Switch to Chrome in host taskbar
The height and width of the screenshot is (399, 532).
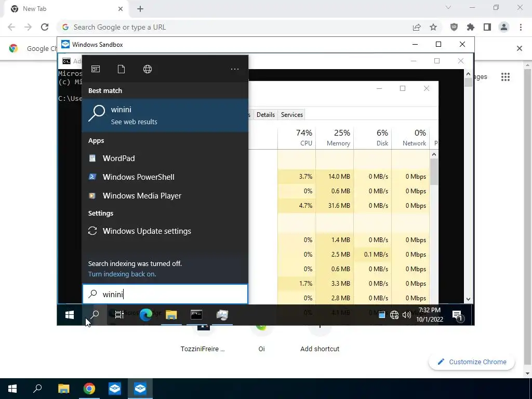(x=89, y=389)
